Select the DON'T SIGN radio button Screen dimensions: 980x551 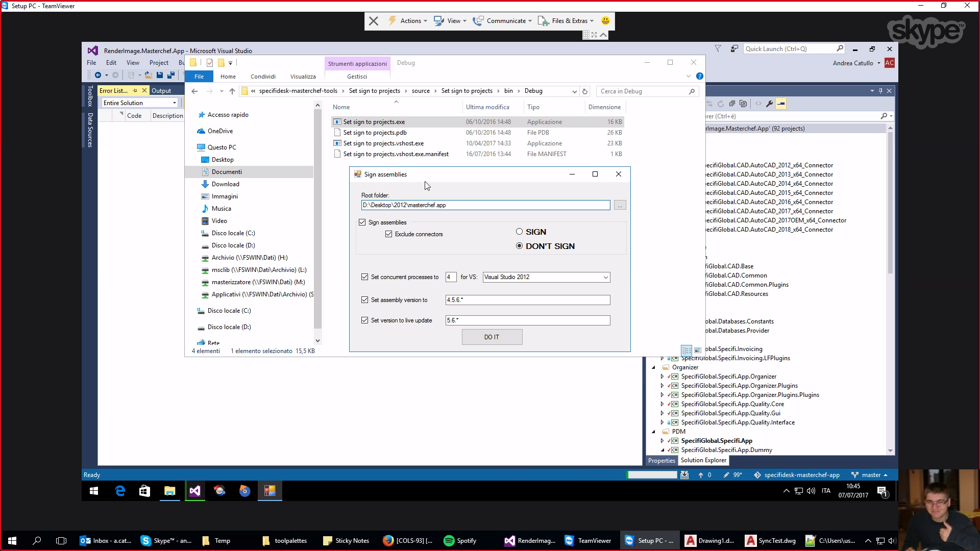(520, 246)
